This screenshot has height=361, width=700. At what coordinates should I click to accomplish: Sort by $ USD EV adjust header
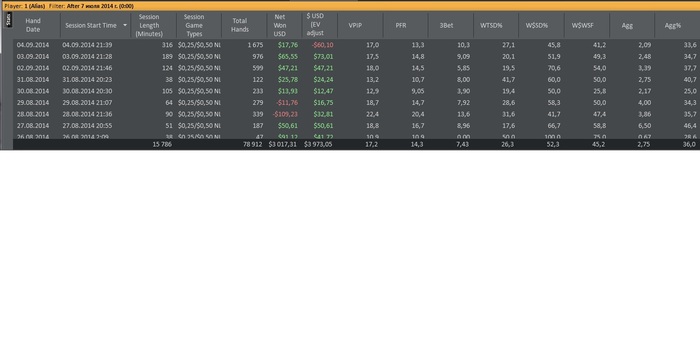pos(315,25)
